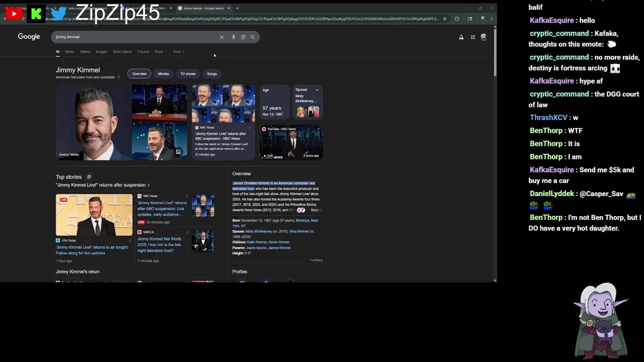Start voice search with the microphone icon
This screenshot has height=362, width=644.
pos(233,37)
